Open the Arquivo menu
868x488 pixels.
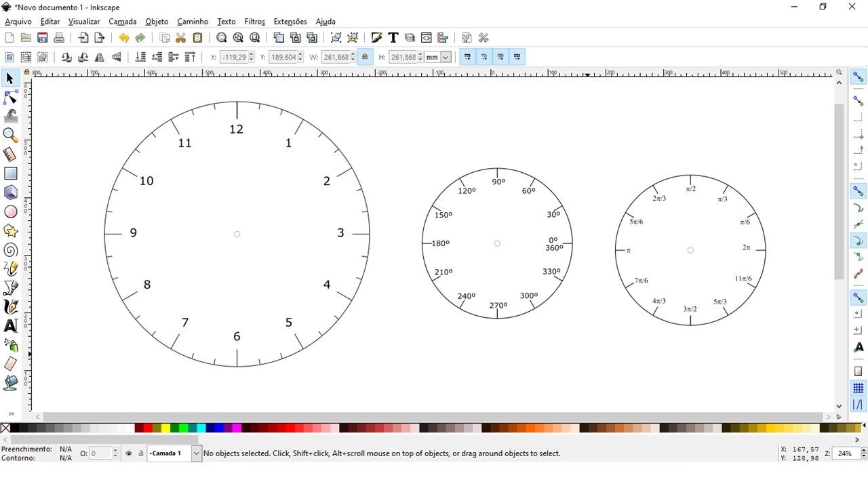(x=18, y=22)
